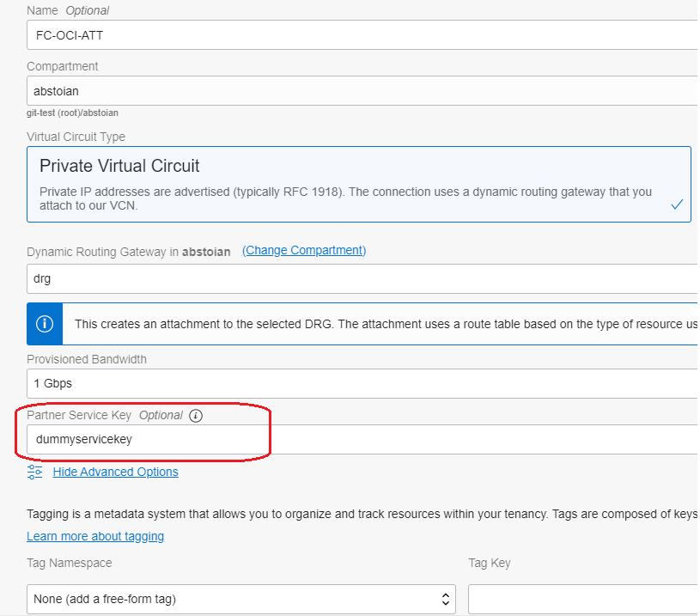Open the Learn more about tagging link
The height and width of the screenshot is (616, 700).
95,536
